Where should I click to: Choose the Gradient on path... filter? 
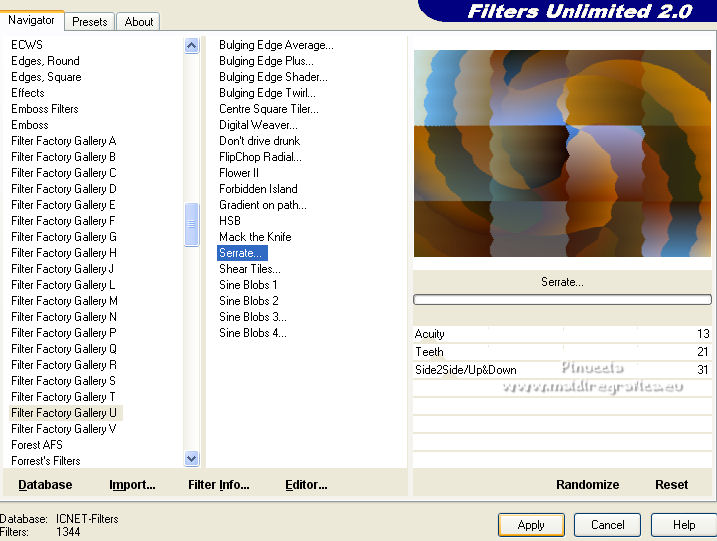(x=262, y=205)
